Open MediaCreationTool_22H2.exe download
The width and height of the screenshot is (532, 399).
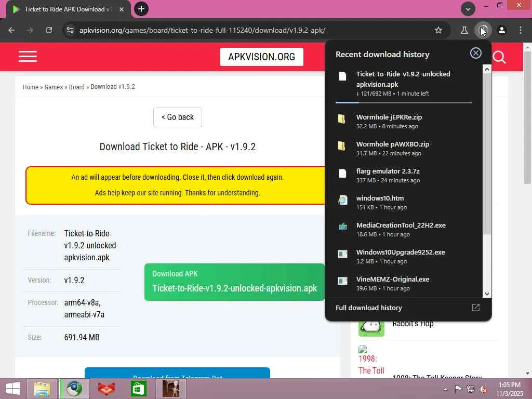click(404, 229)
